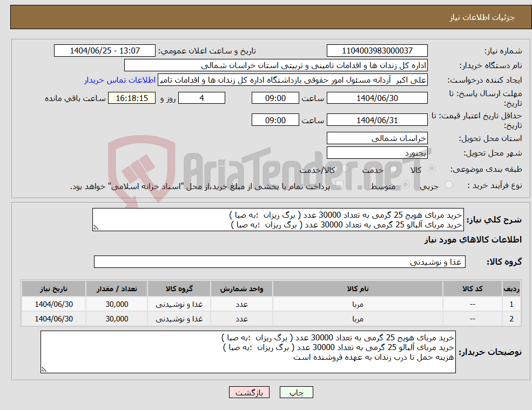The image size is (532, 410).
Task: Click the 09:00 hour field near 1404/06/30
Action: pyautogui.click(x=275, y=98)
